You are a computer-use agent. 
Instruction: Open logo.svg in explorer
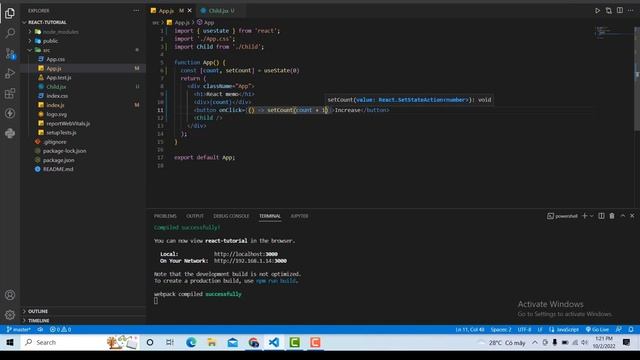tap(83, 114)
